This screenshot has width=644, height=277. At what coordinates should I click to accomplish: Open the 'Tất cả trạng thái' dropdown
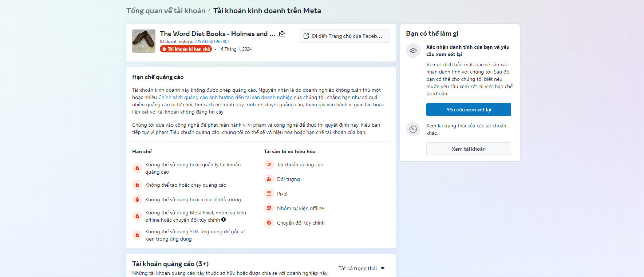click(361, 268)
